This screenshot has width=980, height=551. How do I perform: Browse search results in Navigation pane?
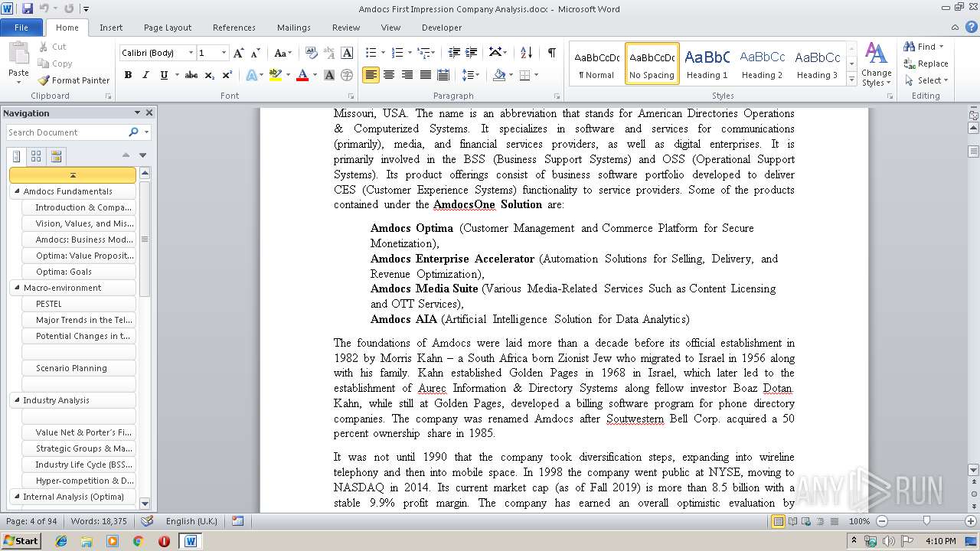[x=56, y=157]
